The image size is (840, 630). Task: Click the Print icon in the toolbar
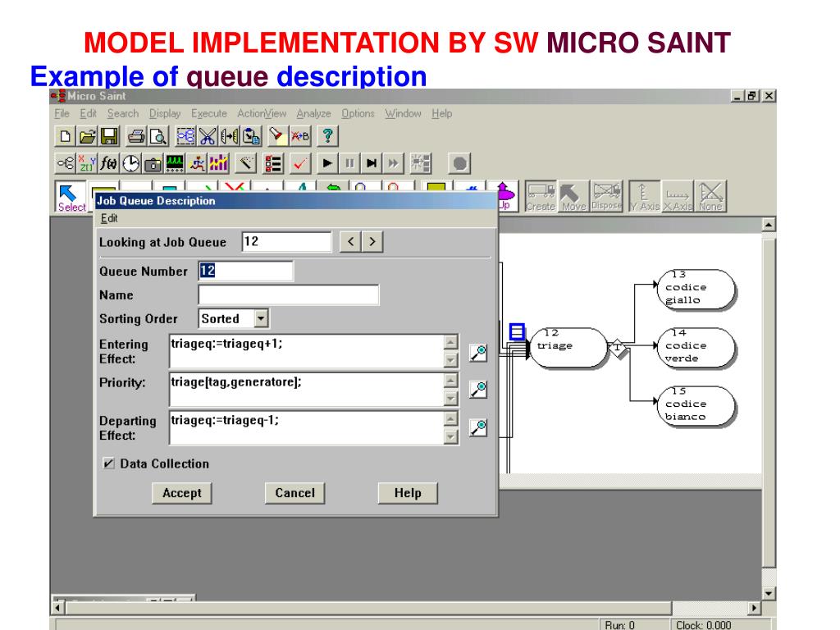point(137,136)
